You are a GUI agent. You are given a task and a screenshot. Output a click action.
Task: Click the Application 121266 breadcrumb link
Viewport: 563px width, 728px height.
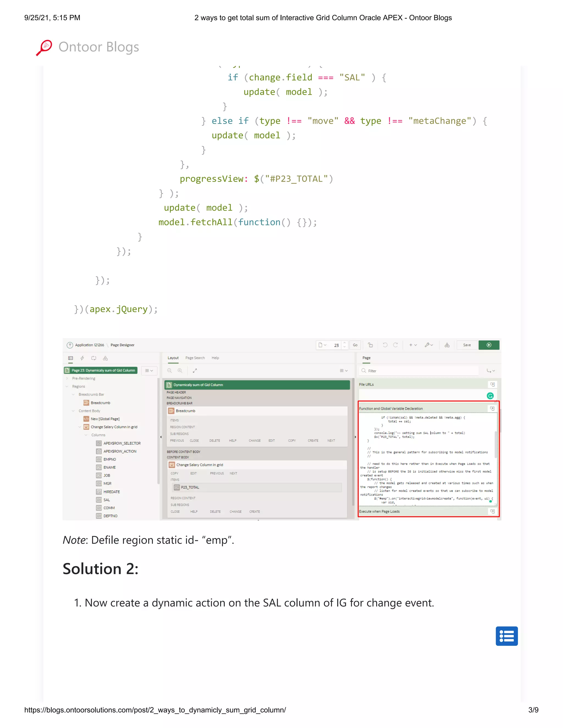tap(89, 345)
